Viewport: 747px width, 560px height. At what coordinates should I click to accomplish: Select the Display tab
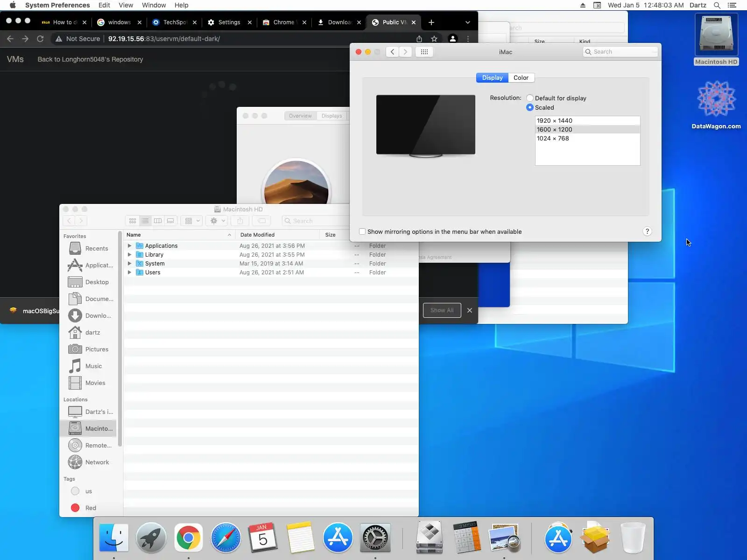coord(492,77)
